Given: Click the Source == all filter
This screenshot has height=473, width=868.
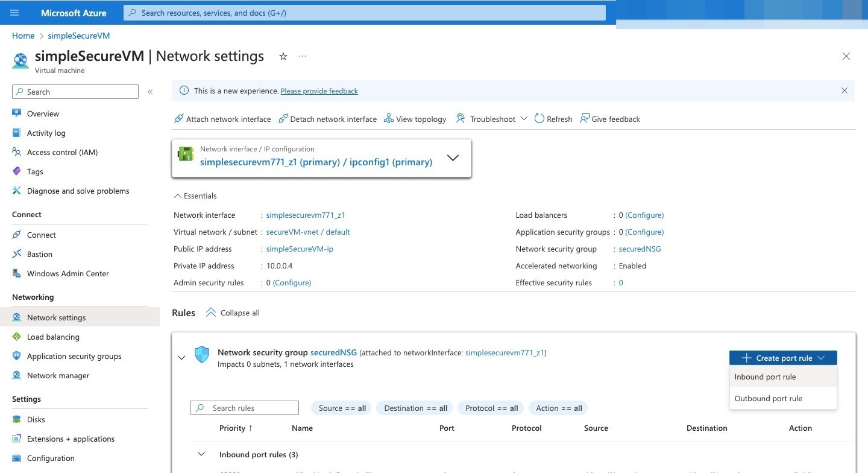Looking at the screenshot, I should point(342,408).
